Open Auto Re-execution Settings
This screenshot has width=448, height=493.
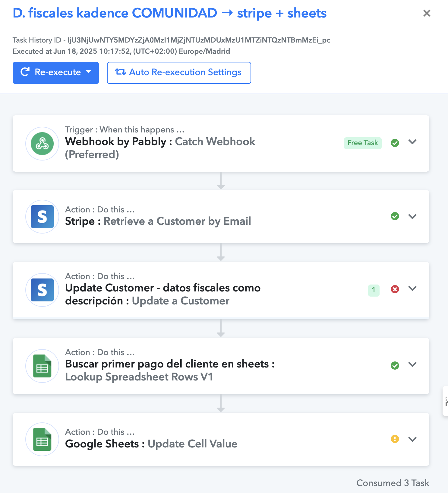[179, 73]
